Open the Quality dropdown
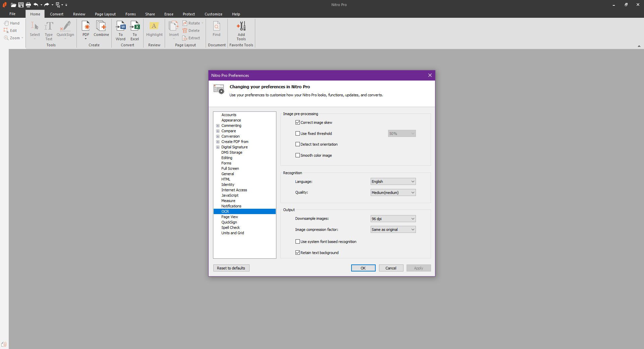644x349 pixels. [x=393, y=193]
